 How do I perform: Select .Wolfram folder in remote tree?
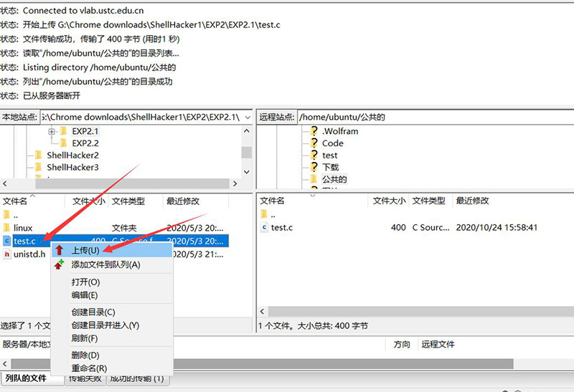click(340, 131)
